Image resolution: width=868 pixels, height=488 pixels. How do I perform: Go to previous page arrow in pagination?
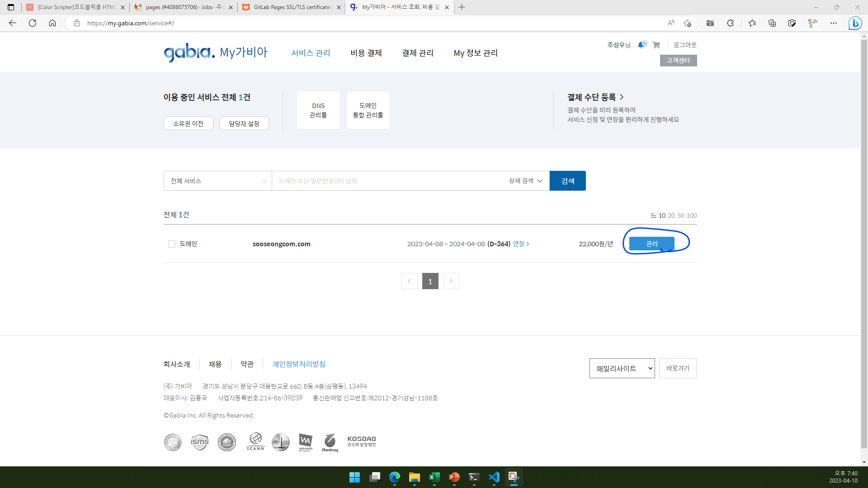[x=410, y=281]
